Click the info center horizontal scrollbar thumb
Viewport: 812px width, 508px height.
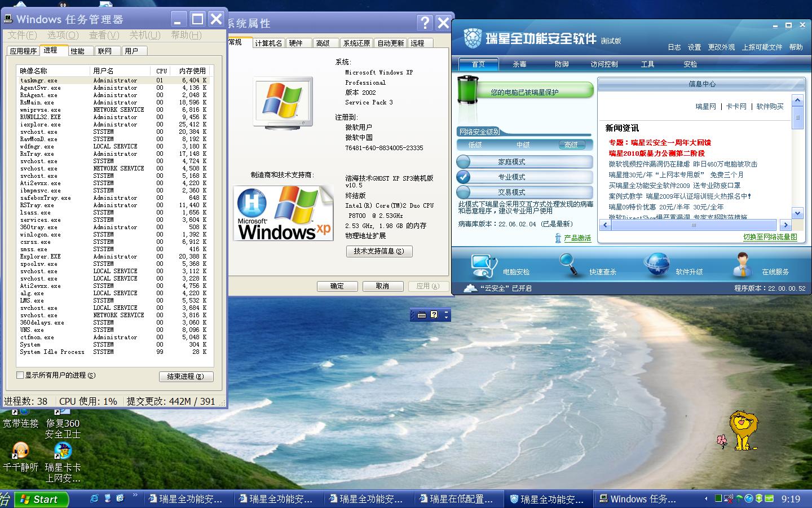tap(693, 225)
